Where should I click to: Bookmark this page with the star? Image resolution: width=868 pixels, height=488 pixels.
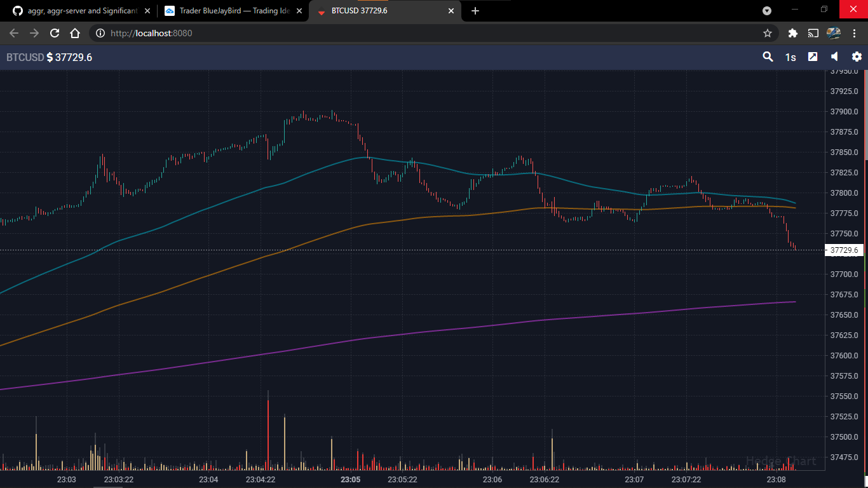[768, 33]
